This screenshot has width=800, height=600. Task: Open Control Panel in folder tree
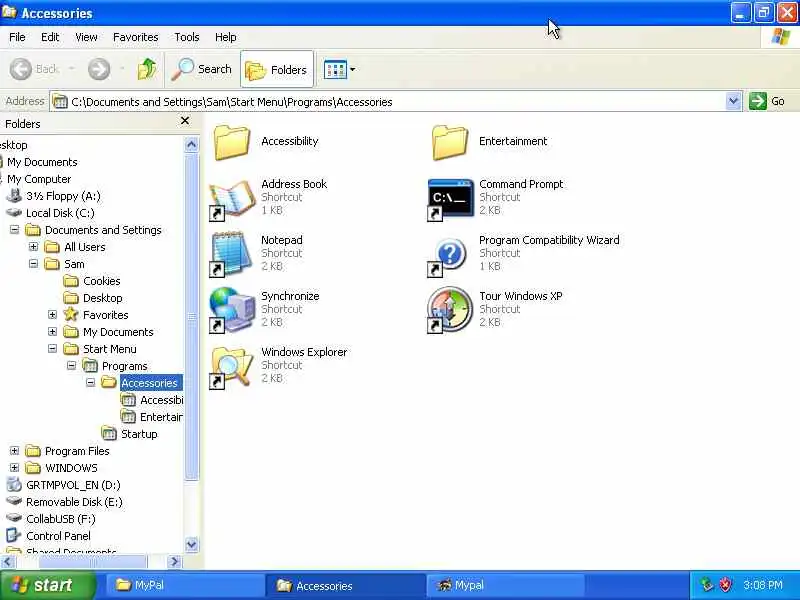point(58,536)
